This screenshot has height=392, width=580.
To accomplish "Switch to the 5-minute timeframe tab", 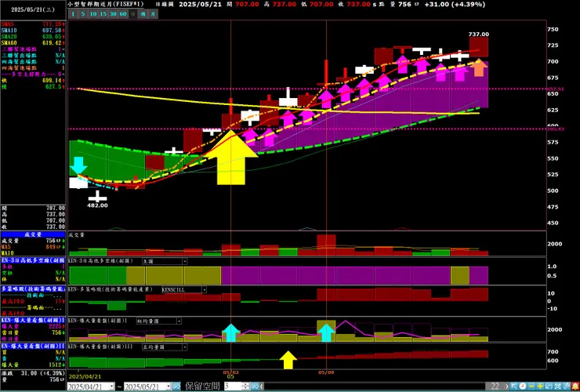I will [83, 14].
